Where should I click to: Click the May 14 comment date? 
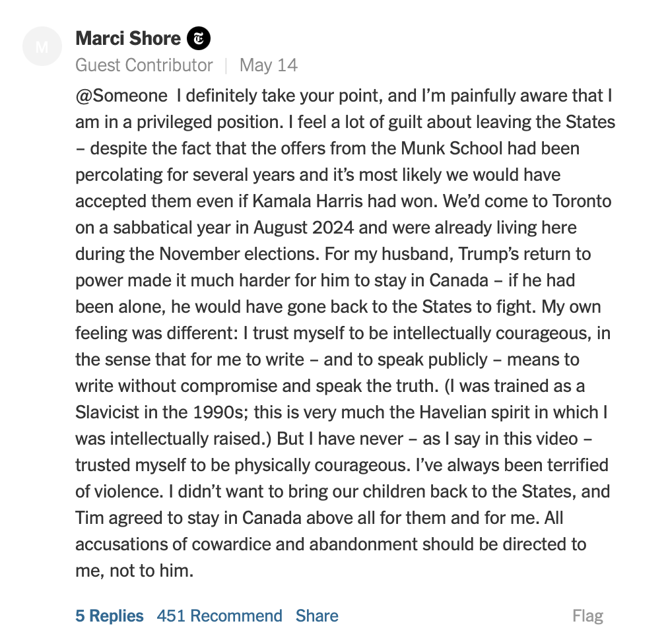(x=269, y=65)
